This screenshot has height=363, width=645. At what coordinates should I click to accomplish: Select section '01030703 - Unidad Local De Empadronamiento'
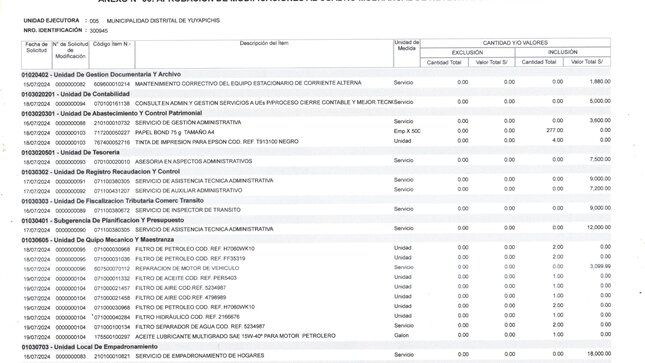pyautogui.click(x=90, y=347)
